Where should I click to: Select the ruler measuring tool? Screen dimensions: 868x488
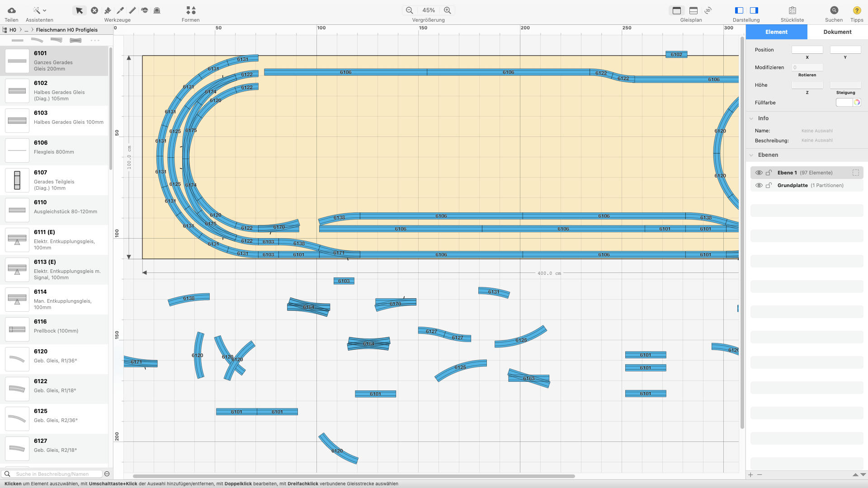coord(132,10)
